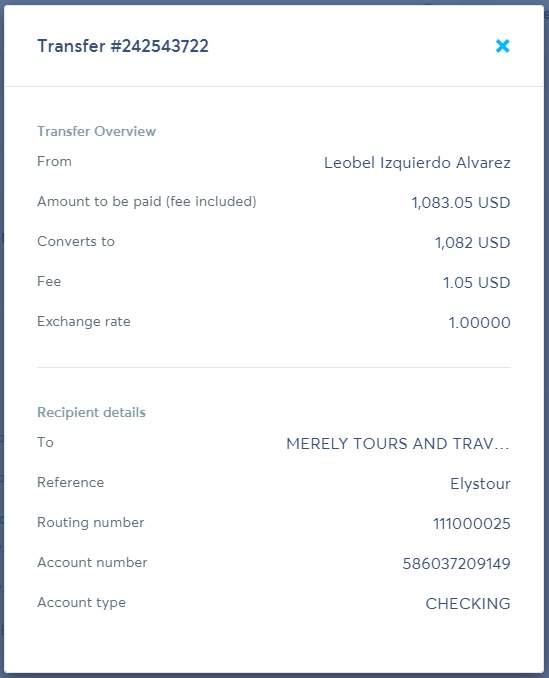Image resolution: width=549 pixels, height=678 pixels.
Task: Click the Recipient details section heading
Action: click(91, 412)
